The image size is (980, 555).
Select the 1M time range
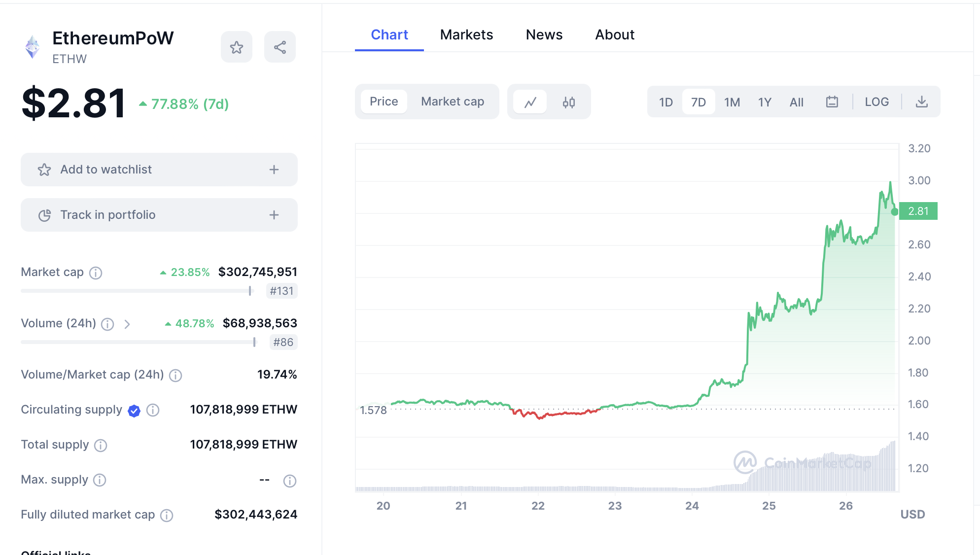[732, 102]
